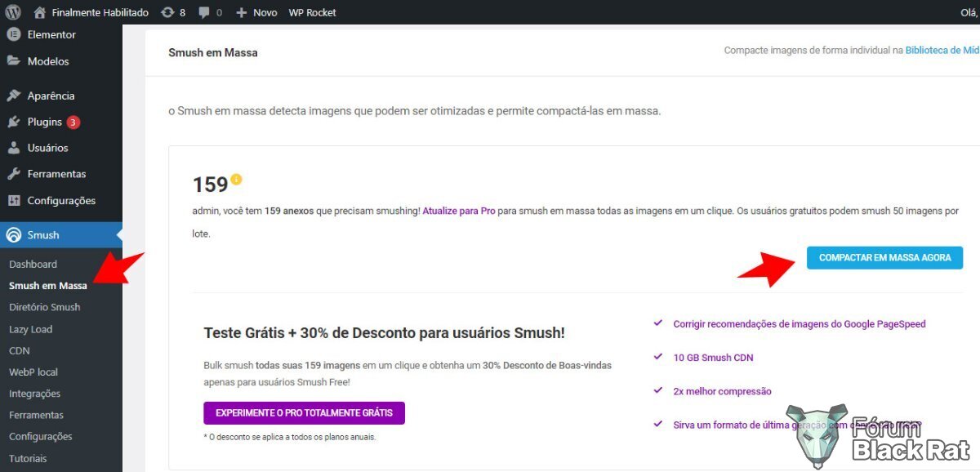Select the Usuários sidebar icon
This screenshot has height=472, width=980.
pos(13,148)
